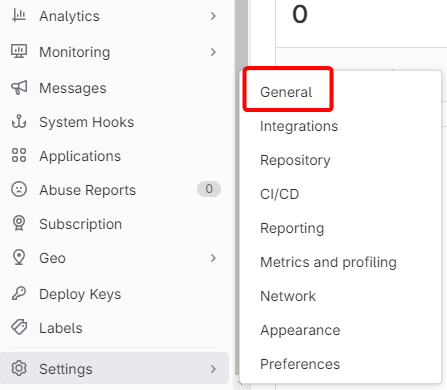This screenshot has height=390, width=447.
Task: Click the Monitoring screen icon
Action: [19, 51]
